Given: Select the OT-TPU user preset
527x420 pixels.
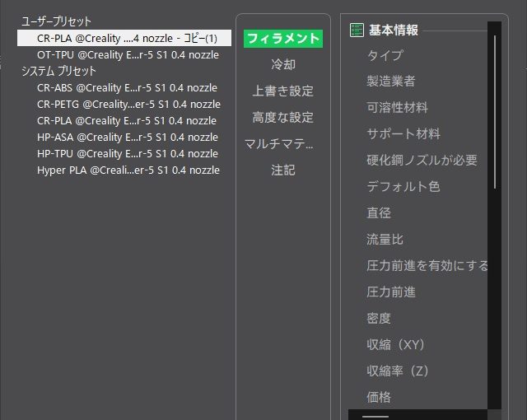Looking at the screenshot, I should click(x=128, y=54).
